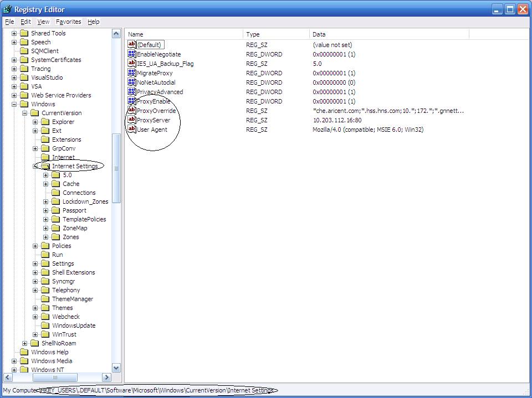Expand the Explorer key

[x=35, y=122]
